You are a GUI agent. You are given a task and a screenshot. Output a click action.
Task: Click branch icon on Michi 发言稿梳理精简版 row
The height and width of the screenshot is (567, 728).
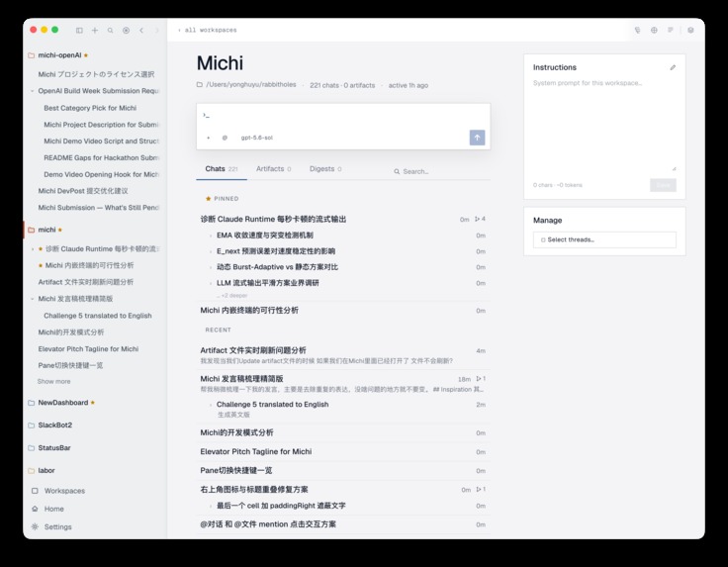point(481,378)
